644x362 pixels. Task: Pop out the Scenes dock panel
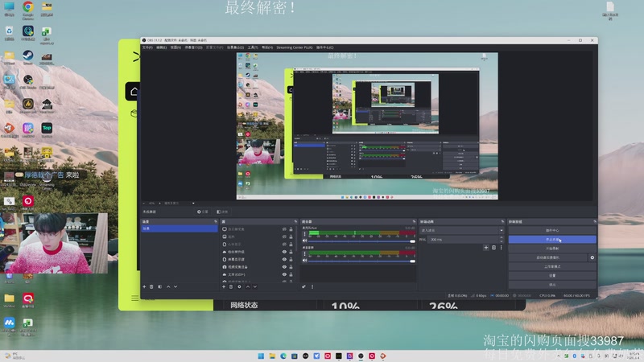[216, 222]
